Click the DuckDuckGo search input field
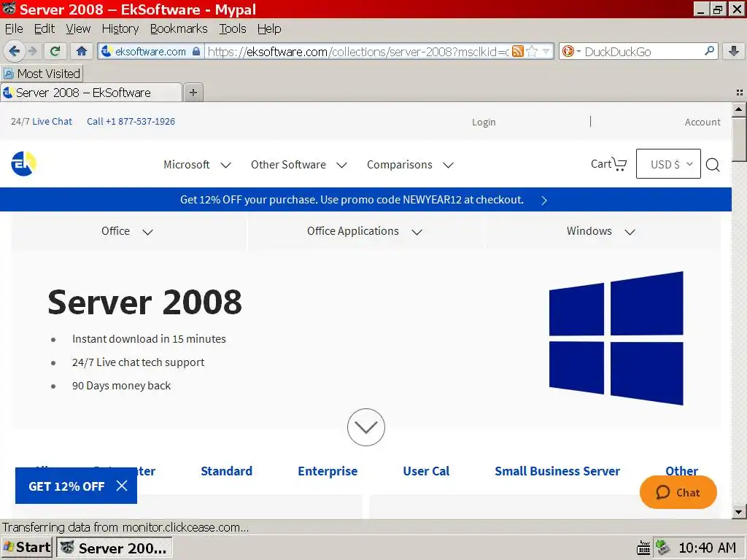 tap(642, 52)
